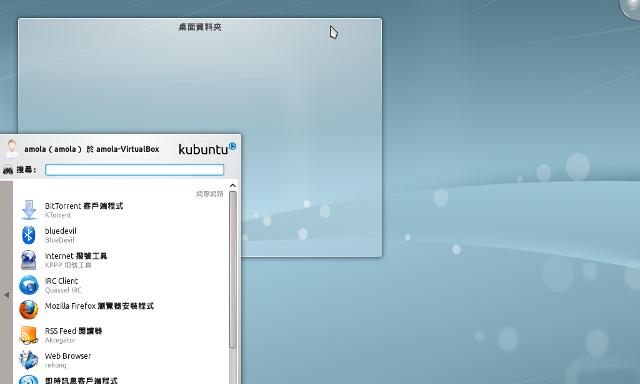This screenshot has width=640, height=384.
Task: Click the launcher list scrollbar handle
Action: pos(233,269)
